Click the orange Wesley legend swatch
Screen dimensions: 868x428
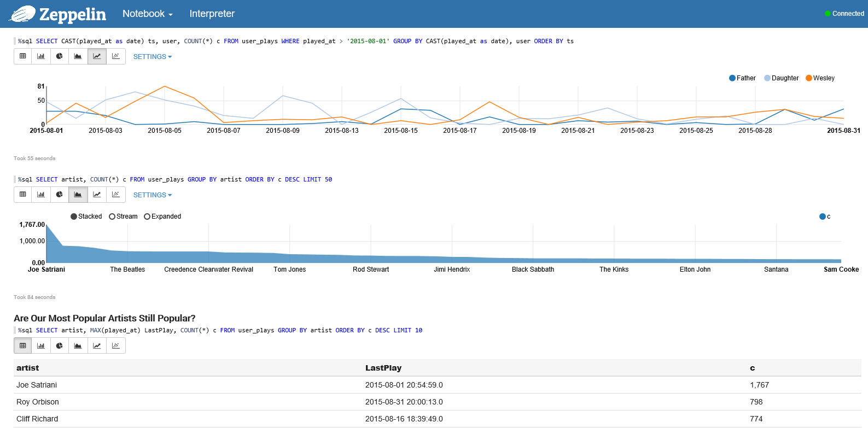pos(809,78)
